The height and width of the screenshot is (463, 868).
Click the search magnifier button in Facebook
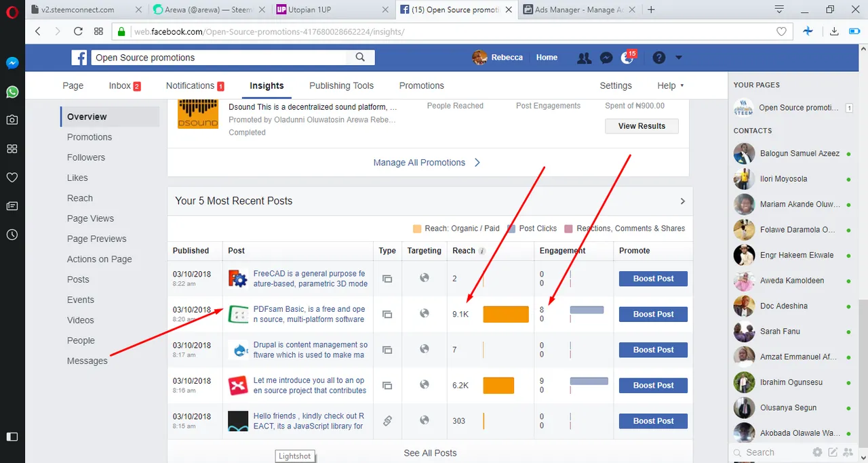coord(361,58)
